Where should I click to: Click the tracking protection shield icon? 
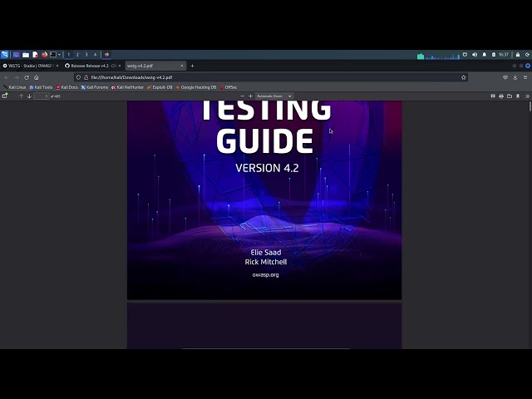point(78,77)
